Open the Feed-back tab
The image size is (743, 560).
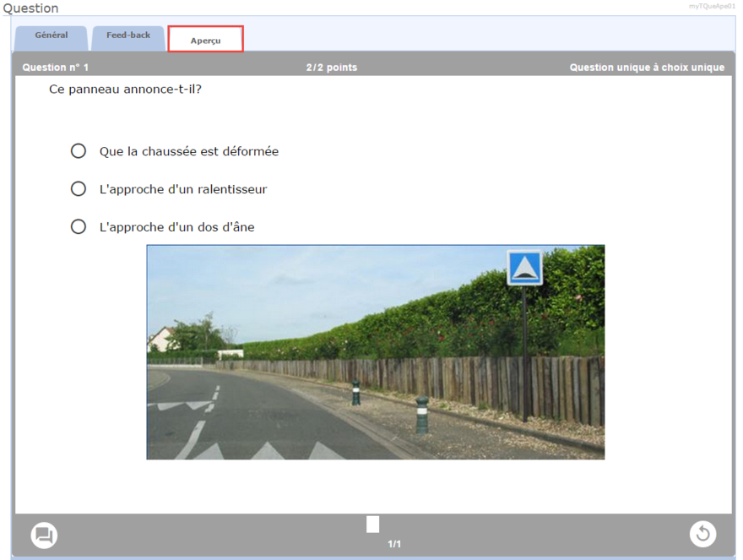[x=128, y=36]
